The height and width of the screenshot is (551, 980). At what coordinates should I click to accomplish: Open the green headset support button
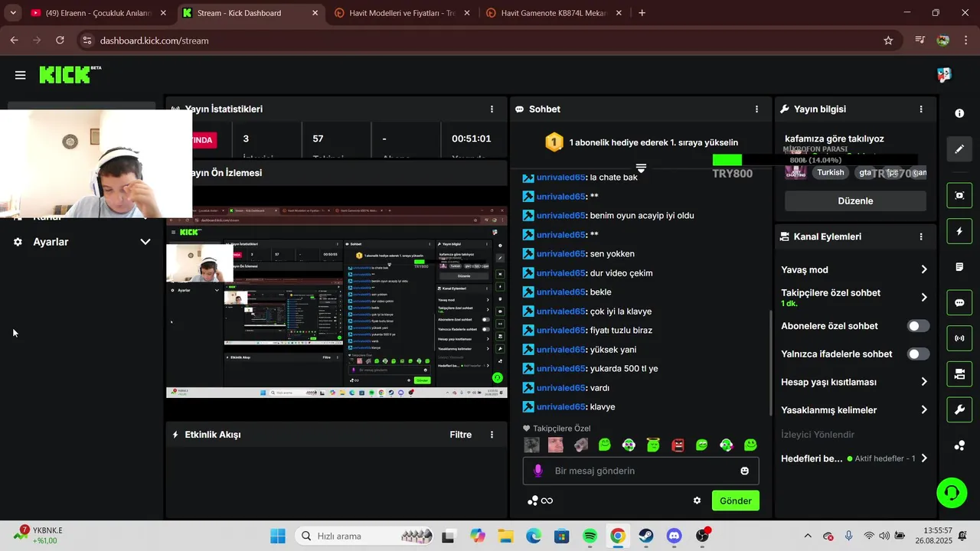click(952, 492)
